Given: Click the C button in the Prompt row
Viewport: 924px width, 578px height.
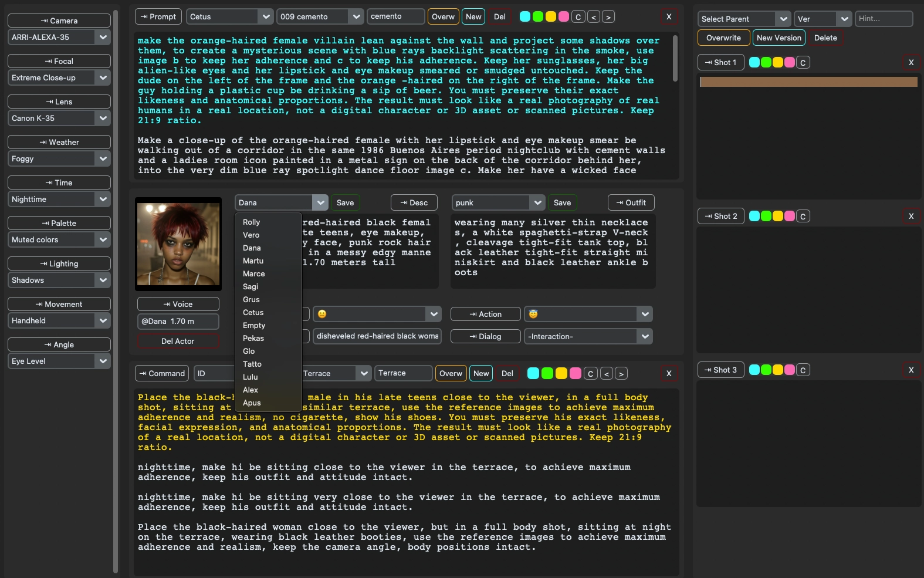Looking at the screenshot, I should click(x=578, y=17).
